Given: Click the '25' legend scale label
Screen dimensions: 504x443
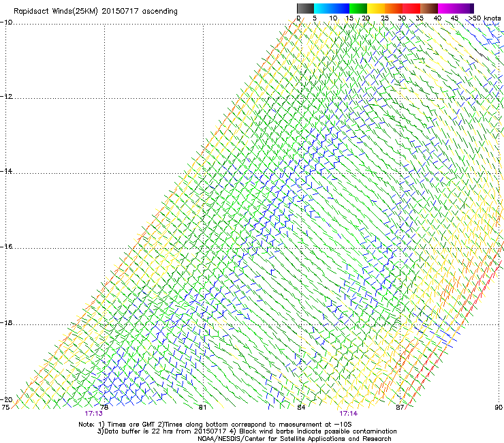Looking at the screenshot, I should (385, 18).
